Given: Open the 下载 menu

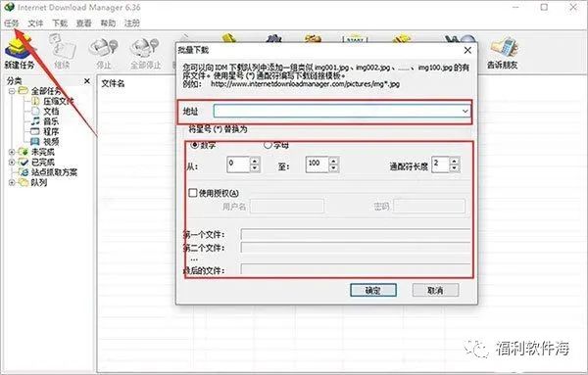Looking at the screenshot, I should pos(60,23).
